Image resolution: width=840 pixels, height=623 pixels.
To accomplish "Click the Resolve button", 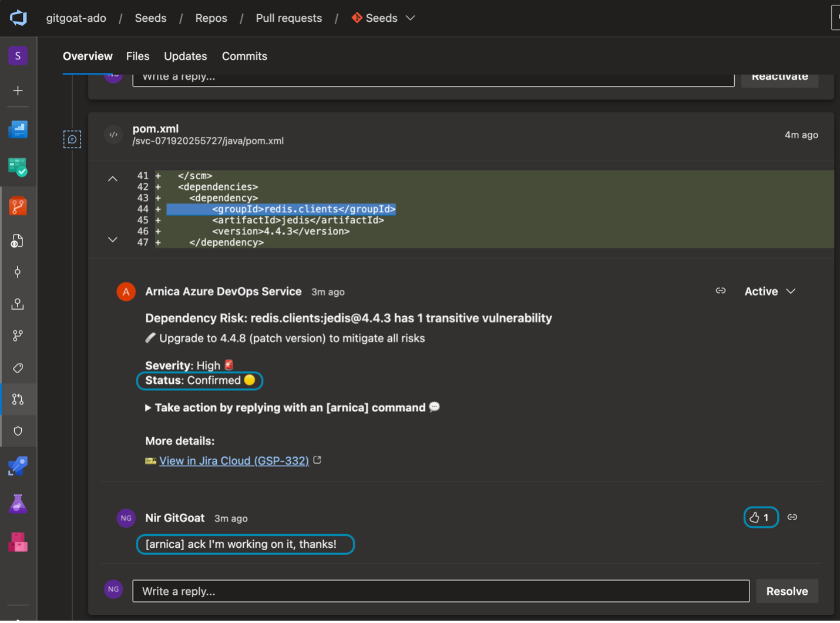I will click(787, 591).
